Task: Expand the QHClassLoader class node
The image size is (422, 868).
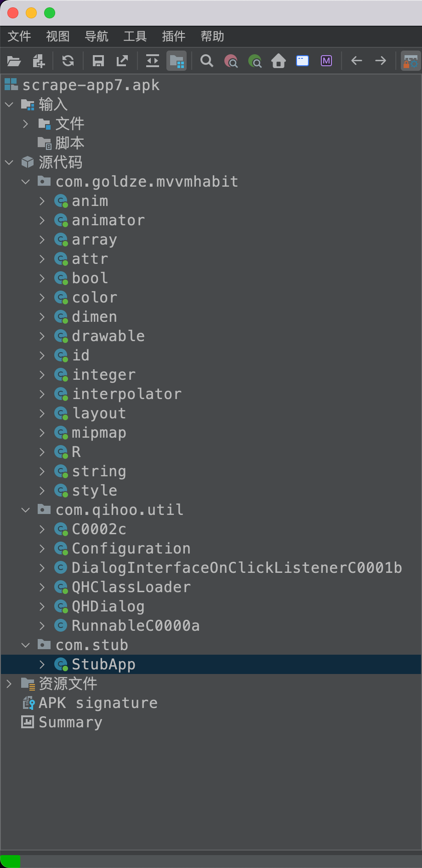Action: [x=42, y=587]
